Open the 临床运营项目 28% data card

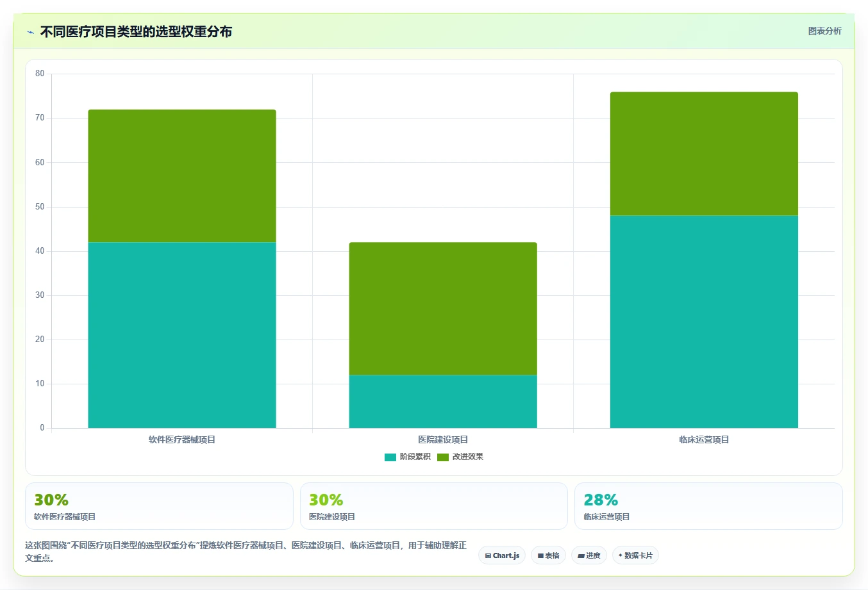(708, 506)
